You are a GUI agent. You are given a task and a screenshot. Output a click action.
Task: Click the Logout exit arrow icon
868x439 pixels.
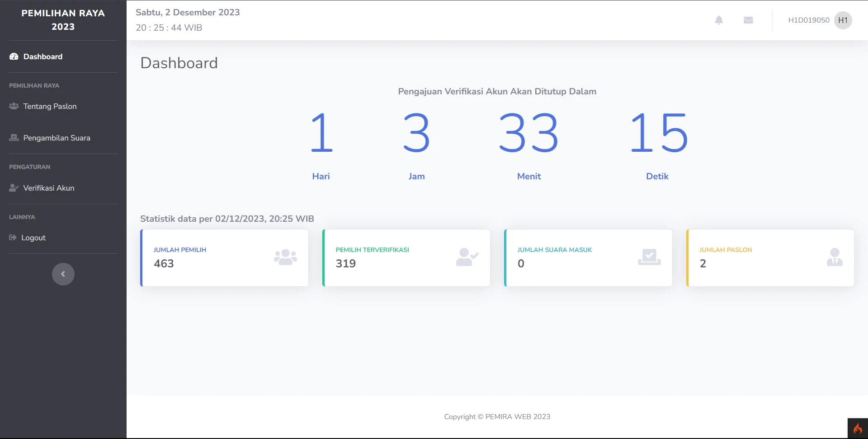tap(13, 238)
